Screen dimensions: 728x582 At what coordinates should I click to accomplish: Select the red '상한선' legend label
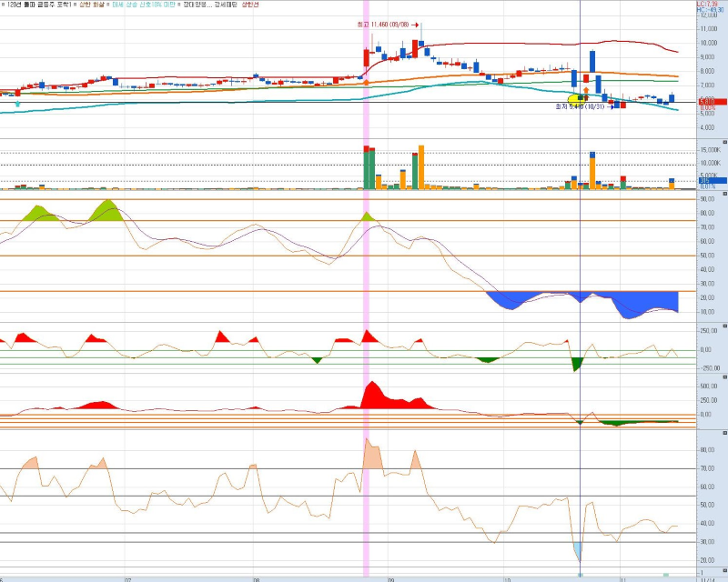pyautogui.click(x=251, y=5)
